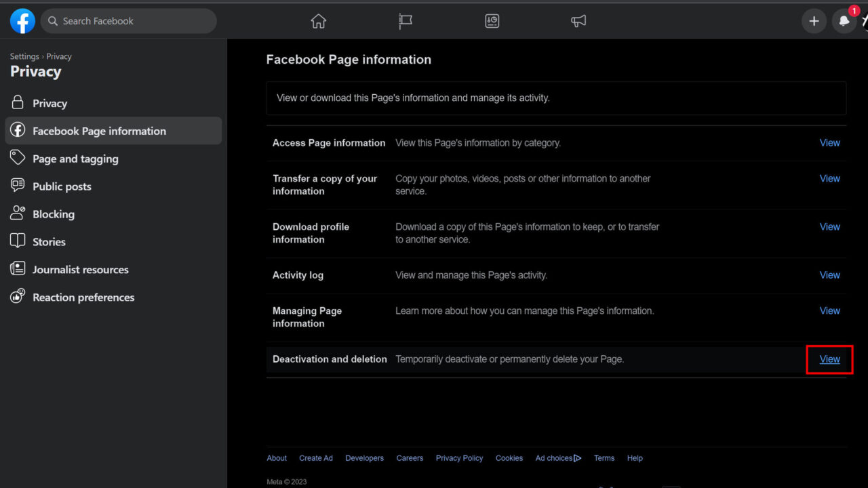The width and height of the screenshot is (868, 488).
Task: View Deactivation and deletion options
Action: pos(829,359)
